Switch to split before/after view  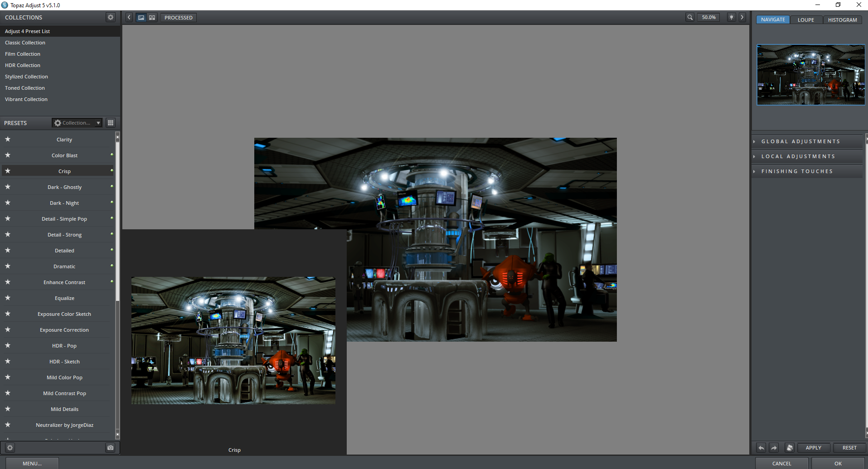[152, 18]
